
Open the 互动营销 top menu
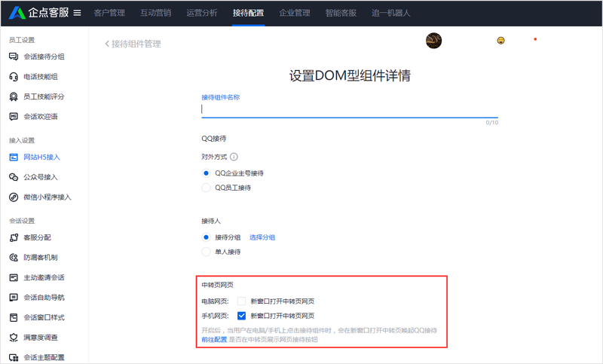(x=156, y=13)
